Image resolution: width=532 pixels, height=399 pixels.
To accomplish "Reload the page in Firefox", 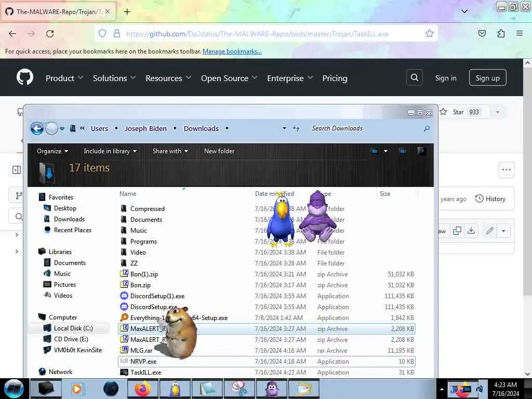I will pyautogui.click(x=50, y=34).
